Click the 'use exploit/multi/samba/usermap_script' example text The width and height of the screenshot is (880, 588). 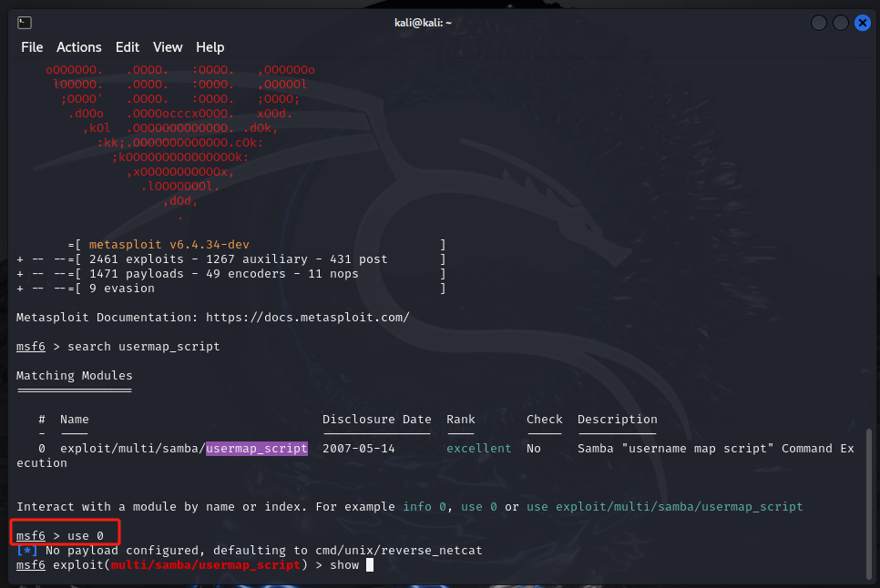[664, 507]
